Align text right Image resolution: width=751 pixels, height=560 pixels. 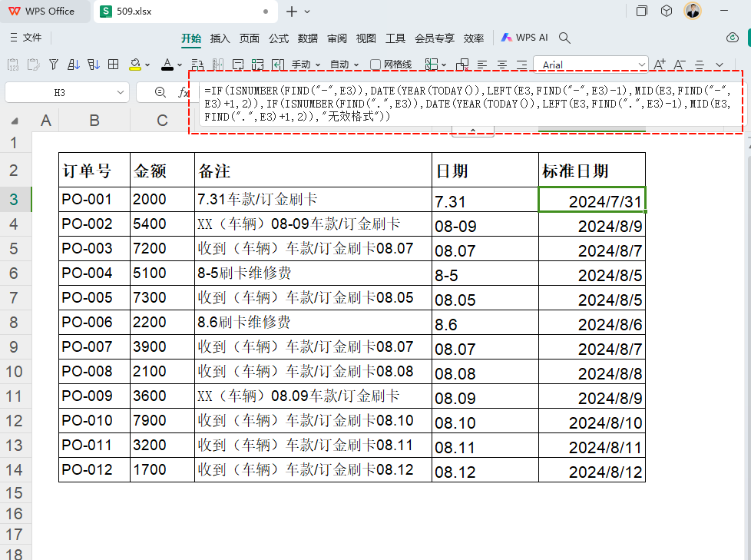(522, 65)
